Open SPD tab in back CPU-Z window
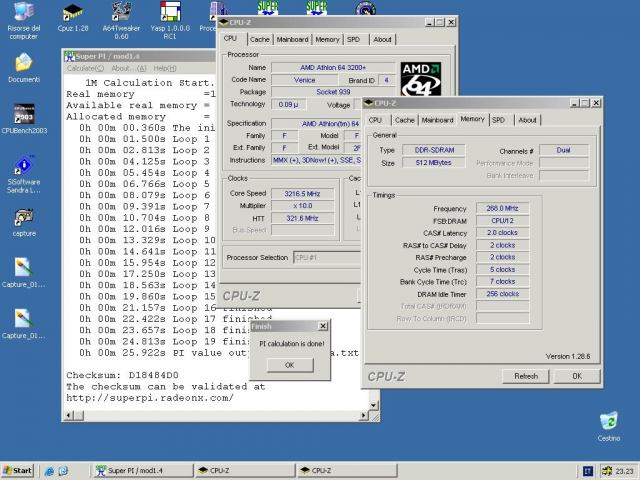 [353, 39]
